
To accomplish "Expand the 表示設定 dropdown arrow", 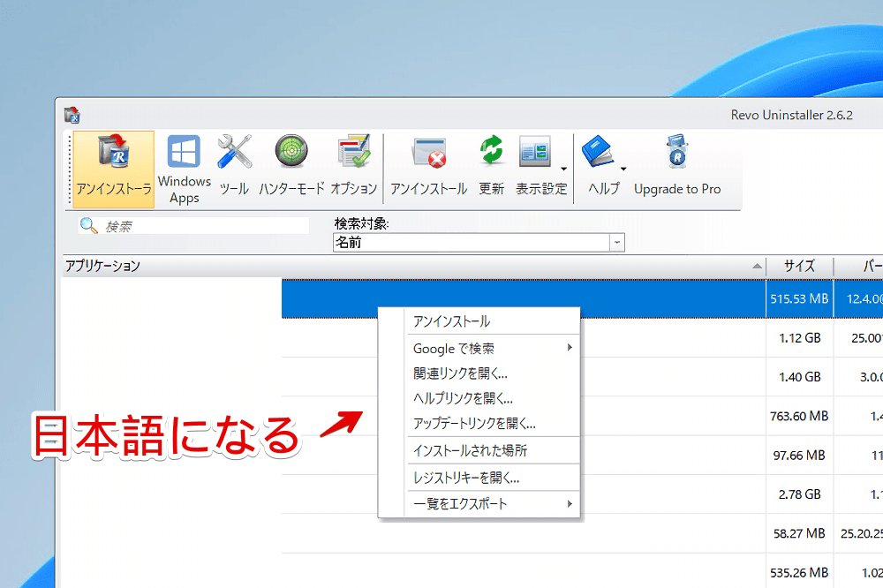I will pyautogui.click(x=563, y=168).
